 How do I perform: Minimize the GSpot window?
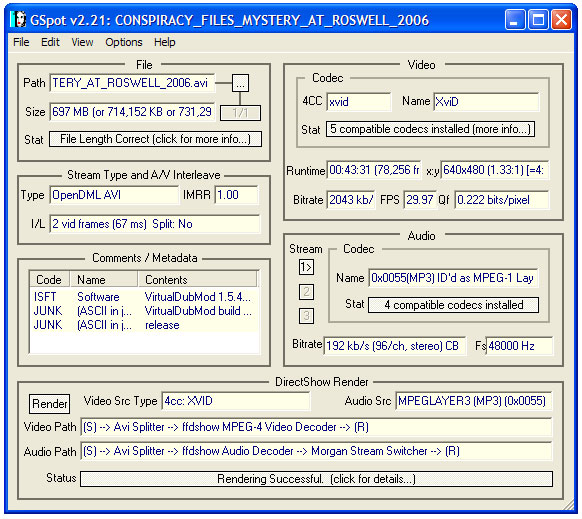tap(515, 20)
